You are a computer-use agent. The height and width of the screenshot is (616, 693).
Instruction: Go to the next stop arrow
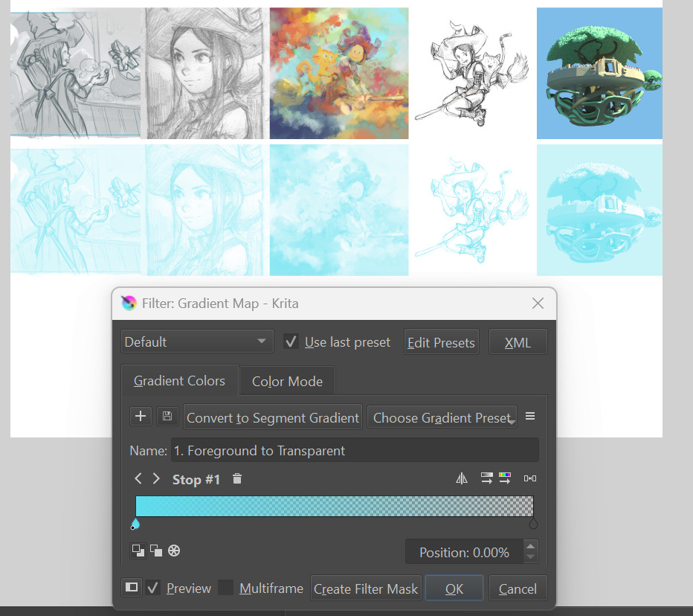pos(156,478)
